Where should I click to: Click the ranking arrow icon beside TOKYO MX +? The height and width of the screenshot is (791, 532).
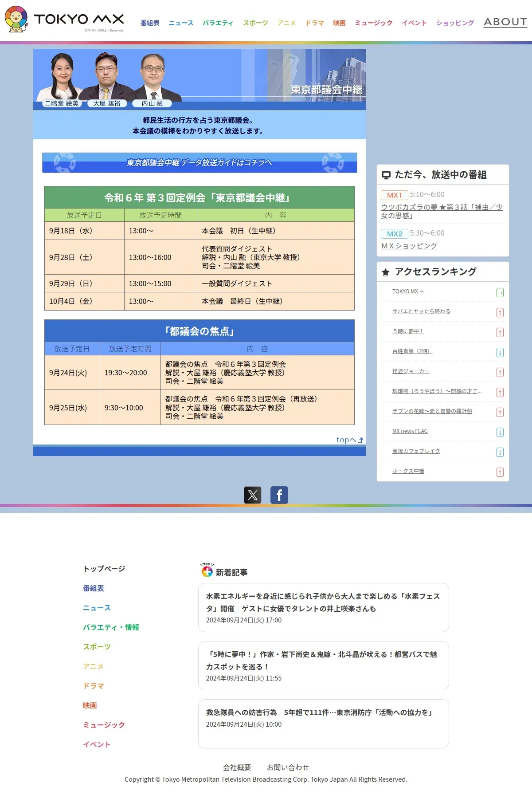click(500, 292)
